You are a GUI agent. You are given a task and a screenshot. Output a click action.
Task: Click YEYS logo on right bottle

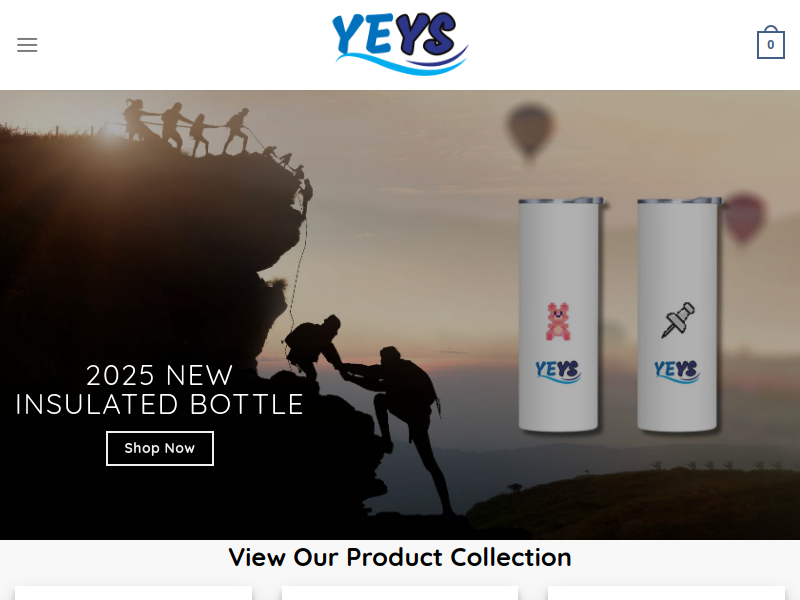coord(677,371)
